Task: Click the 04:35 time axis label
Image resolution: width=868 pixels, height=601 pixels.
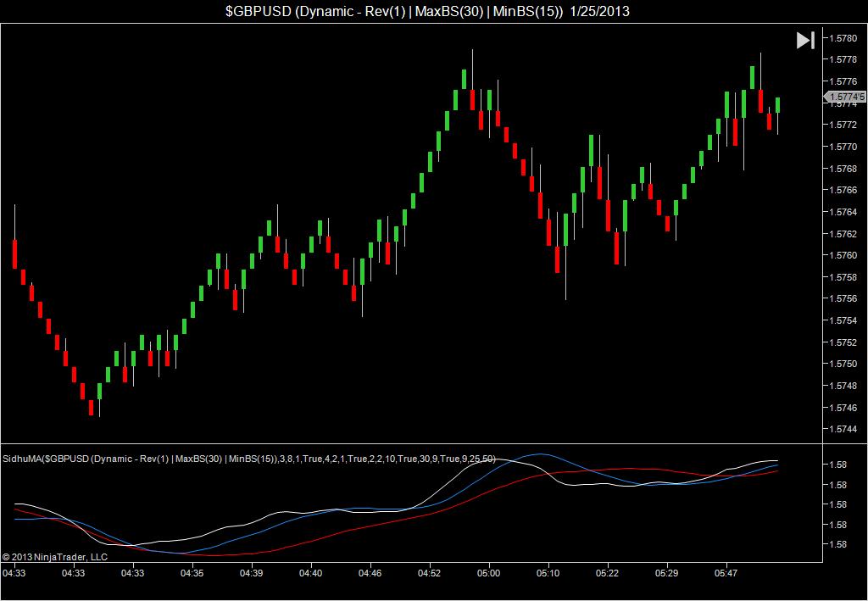Action: point(192,573)
